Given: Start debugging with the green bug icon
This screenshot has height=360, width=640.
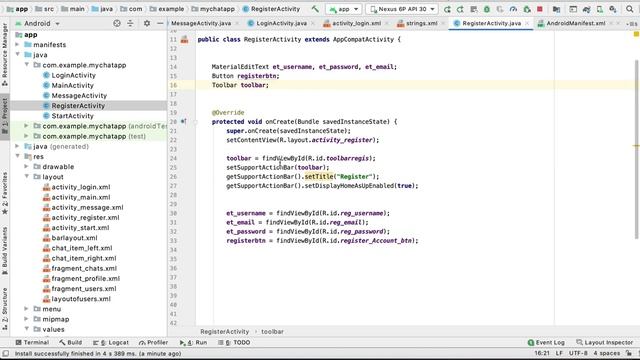Looking at the screenshot, I should tap(487, 9).
